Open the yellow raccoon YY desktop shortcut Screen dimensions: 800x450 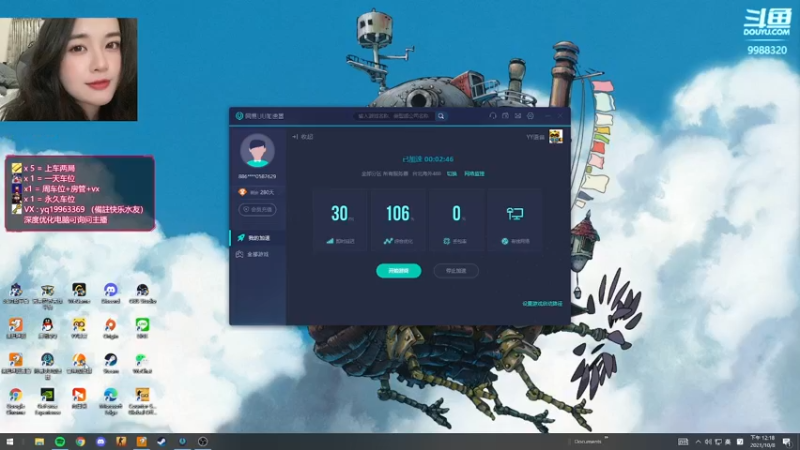(x=79, y=328)
